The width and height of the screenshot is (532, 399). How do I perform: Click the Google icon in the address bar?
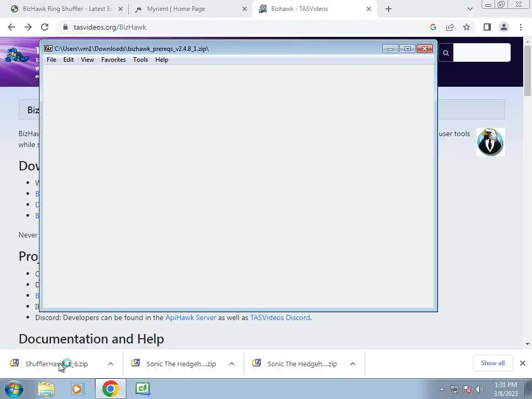point(433,27)
